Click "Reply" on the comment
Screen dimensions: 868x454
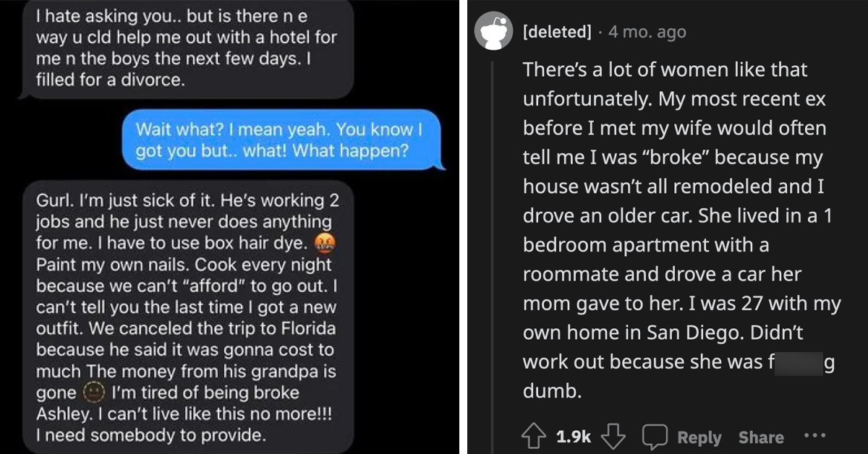coord(697,437)
